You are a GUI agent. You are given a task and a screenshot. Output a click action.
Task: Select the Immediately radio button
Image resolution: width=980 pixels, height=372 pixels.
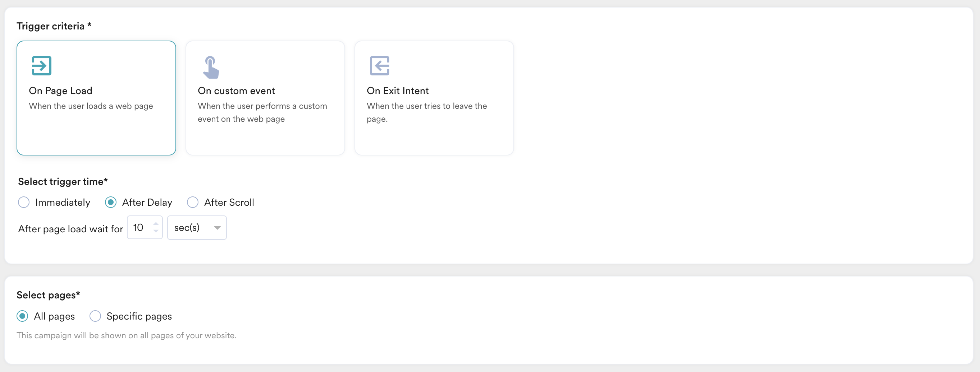click(x=24, y=202)
